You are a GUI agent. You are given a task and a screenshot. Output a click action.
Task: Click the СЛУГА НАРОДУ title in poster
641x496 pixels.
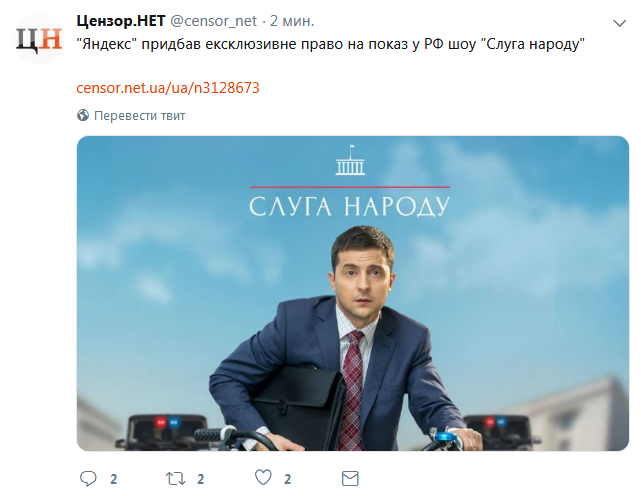pos(350,206)
